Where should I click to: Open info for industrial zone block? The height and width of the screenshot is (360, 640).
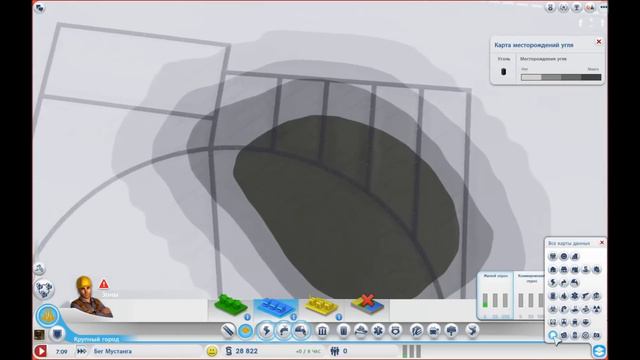[x=338, y=317]
